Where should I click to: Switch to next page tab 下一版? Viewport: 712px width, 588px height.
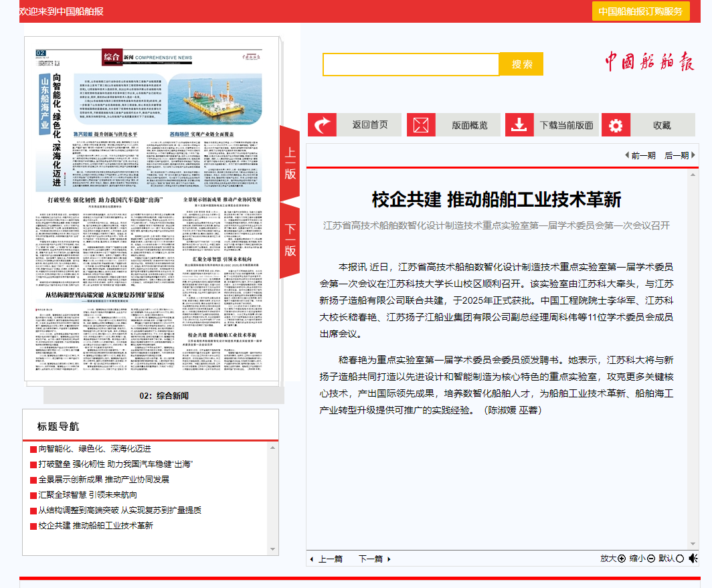(290, 239)
